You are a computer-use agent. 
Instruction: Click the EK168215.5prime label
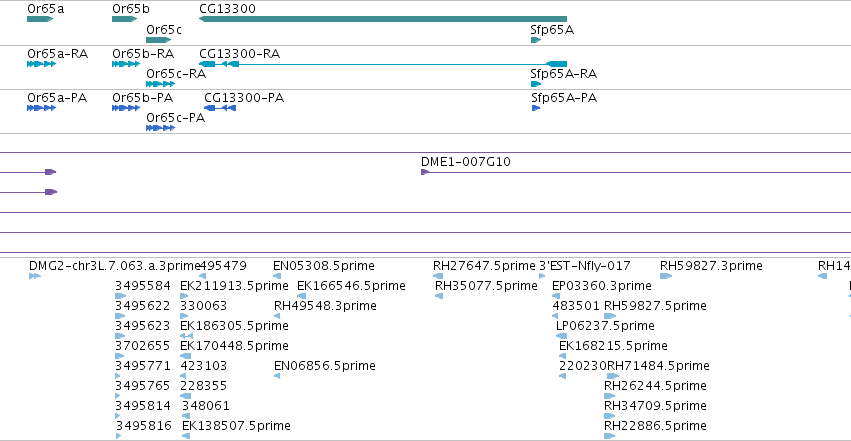(613, 346)
